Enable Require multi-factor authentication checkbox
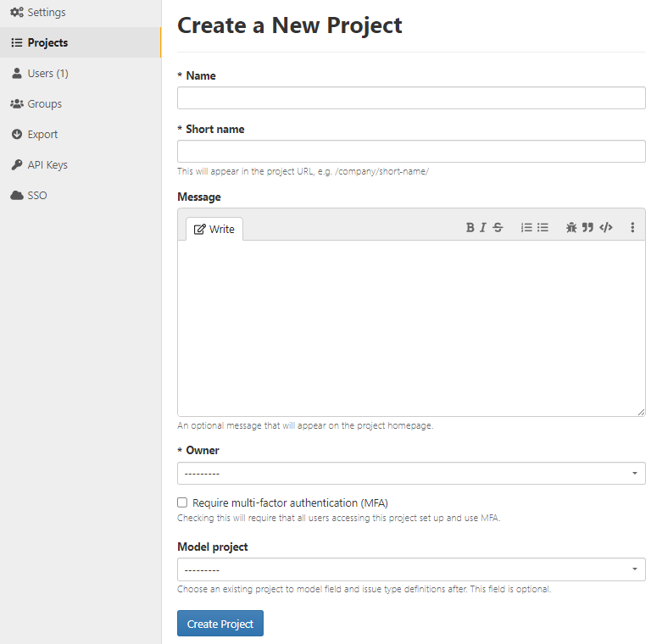 click(182, 502)
